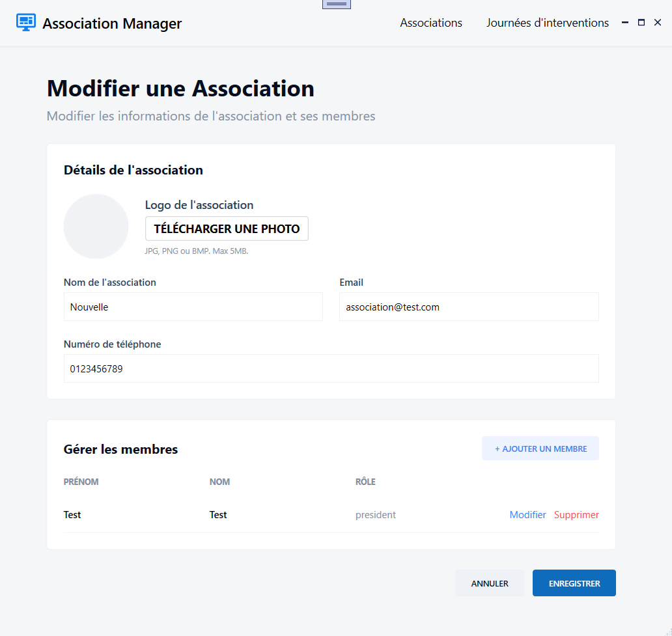Screen dimensions: 672x636
Task: Close the Association Manager window
Action: click(658, 23)
